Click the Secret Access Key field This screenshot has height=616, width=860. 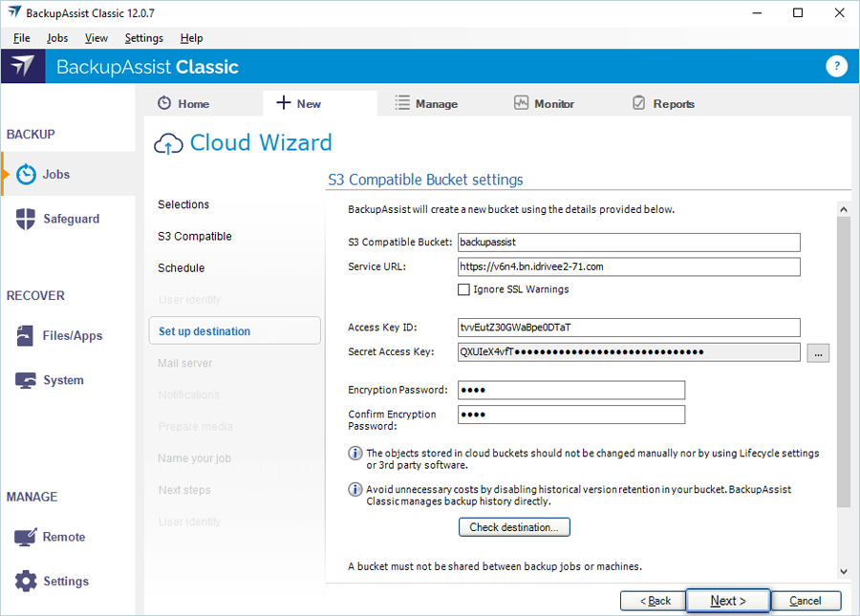click(629, 352)
